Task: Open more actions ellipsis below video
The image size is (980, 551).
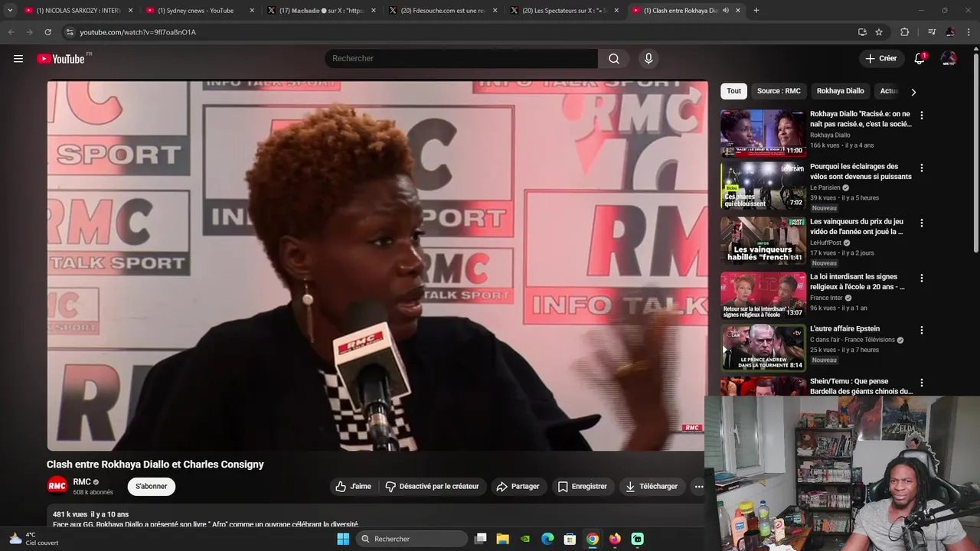Action: point(698,487)
